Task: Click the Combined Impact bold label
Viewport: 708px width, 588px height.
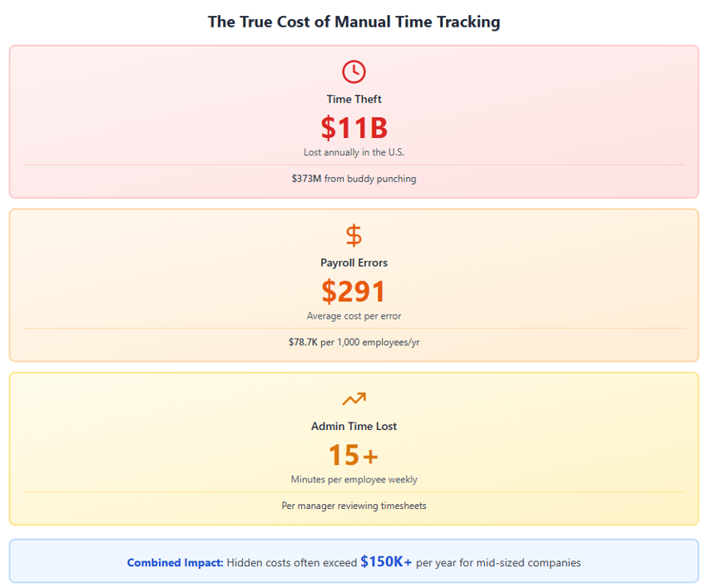Action: tap(175, 563)
